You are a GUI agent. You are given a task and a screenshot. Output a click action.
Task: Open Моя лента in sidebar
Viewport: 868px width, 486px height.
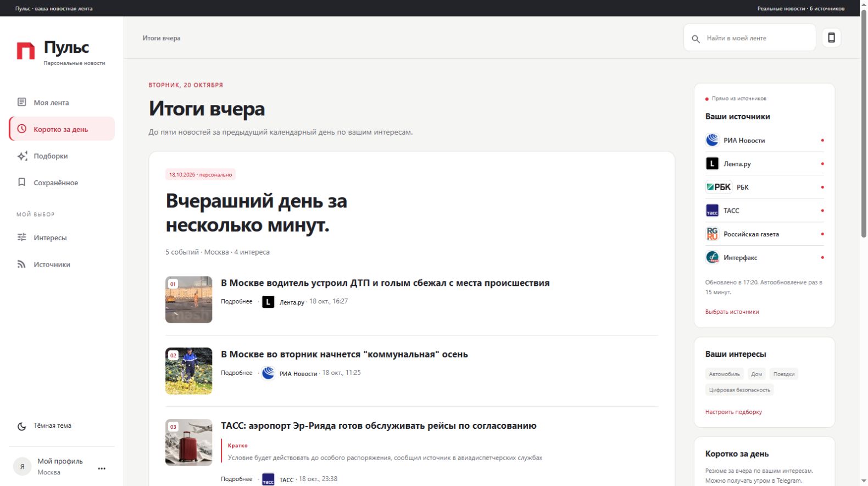(x=62, y=102)
